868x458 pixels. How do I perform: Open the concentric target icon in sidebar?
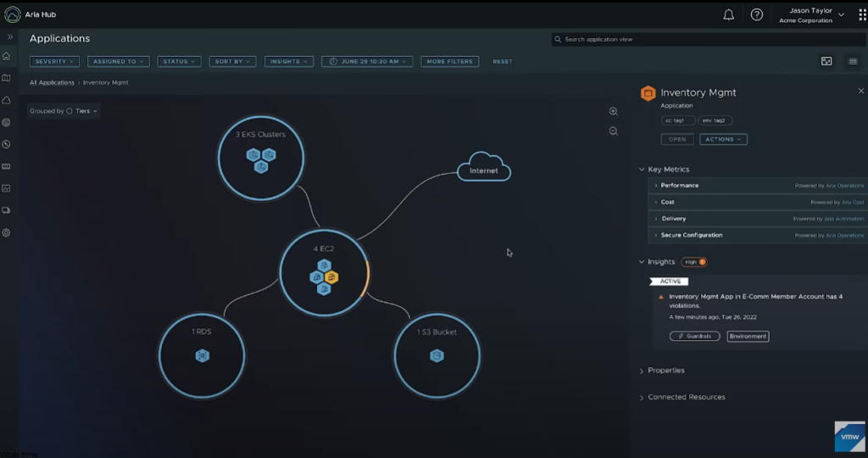click(7, 122)
